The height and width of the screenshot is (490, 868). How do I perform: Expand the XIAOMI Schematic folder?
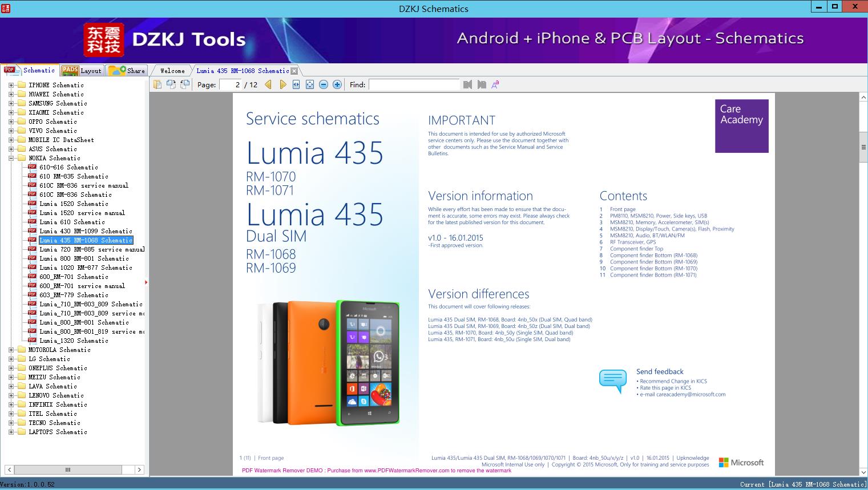[x=11, y=112]
